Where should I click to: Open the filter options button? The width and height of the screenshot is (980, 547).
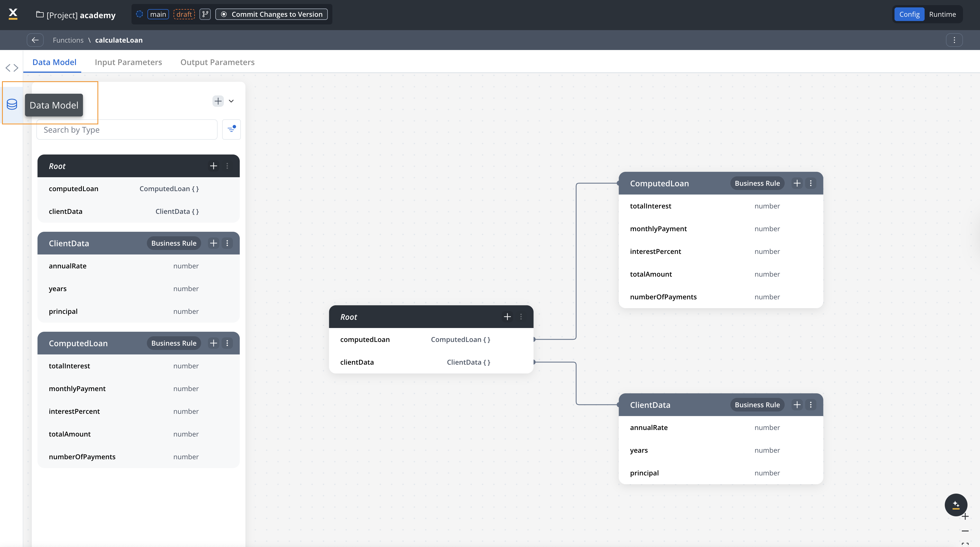pos(231,130)
